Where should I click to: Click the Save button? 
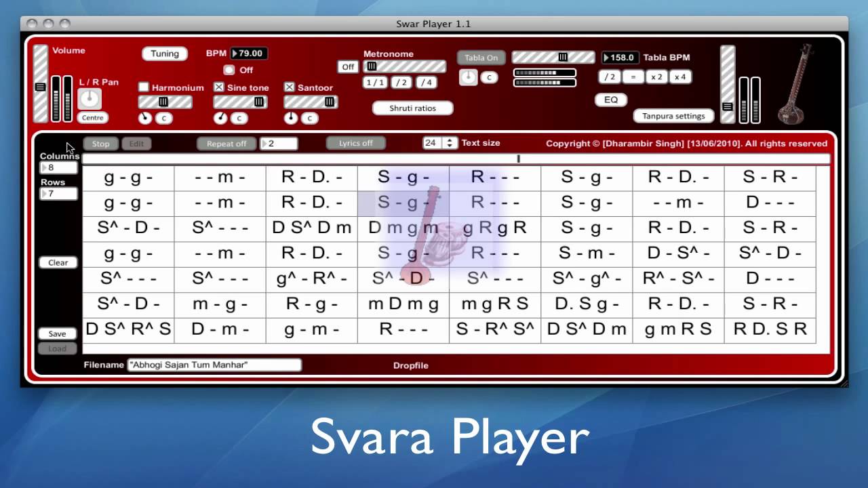coord(57,333)
